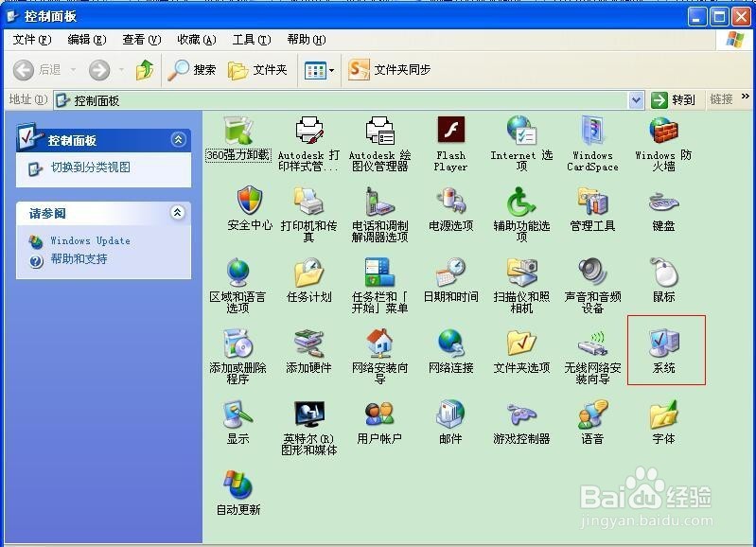Open the 帮助(H) menu
The width and height of the screenshot is (756, 547).
click(307, 40)
